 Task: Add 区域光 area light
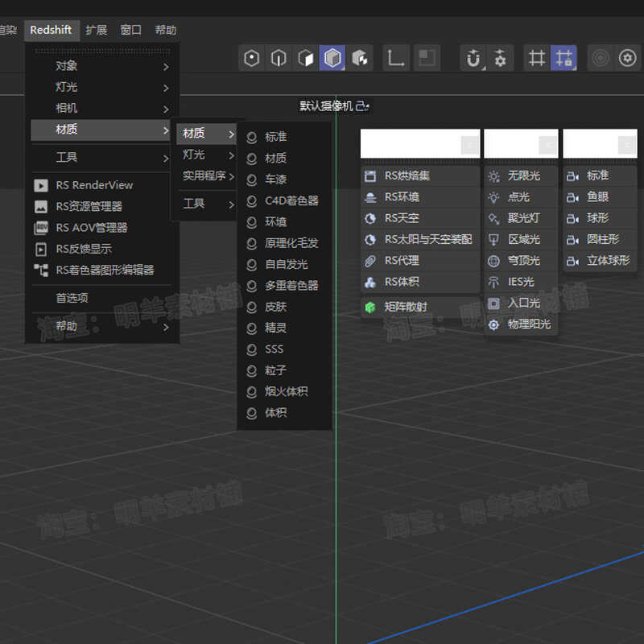[x=521, y=240]
